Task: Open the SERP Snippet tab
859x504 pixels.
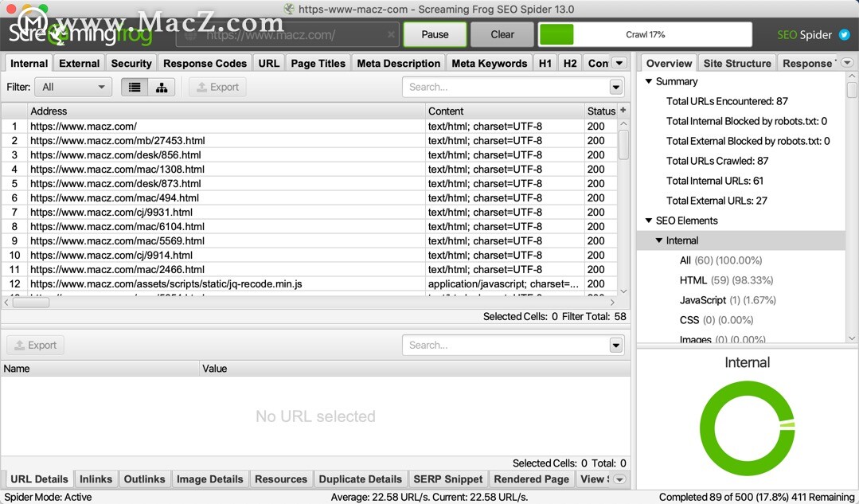Action: click(447, 479)
